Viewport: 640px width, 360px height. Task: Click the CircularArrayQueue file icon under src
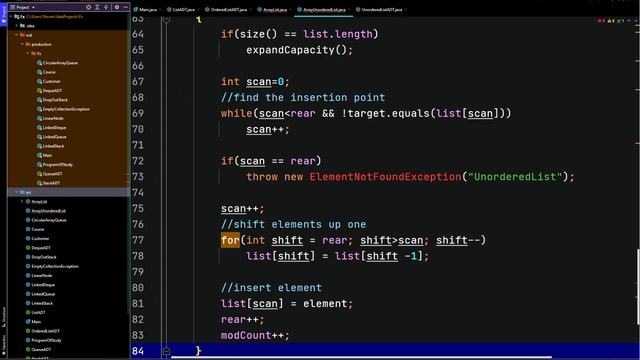tap(28, 220)
